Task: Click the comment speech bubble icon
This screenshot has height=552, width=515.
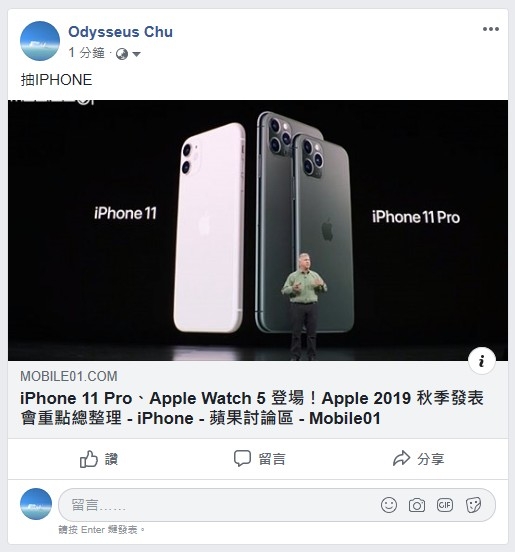Action: click(x=243, y=458)
